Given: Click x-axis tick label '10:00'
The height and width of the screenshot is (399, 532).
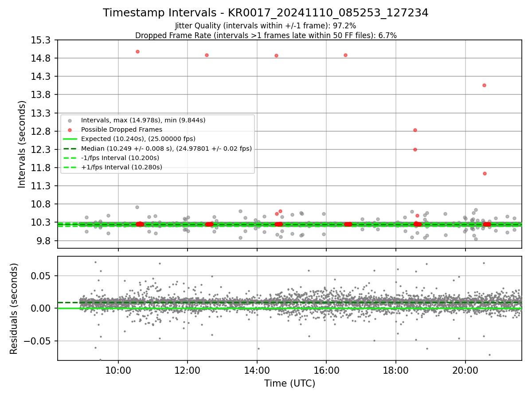Looking at the screenshot, I should pos(118,370).
